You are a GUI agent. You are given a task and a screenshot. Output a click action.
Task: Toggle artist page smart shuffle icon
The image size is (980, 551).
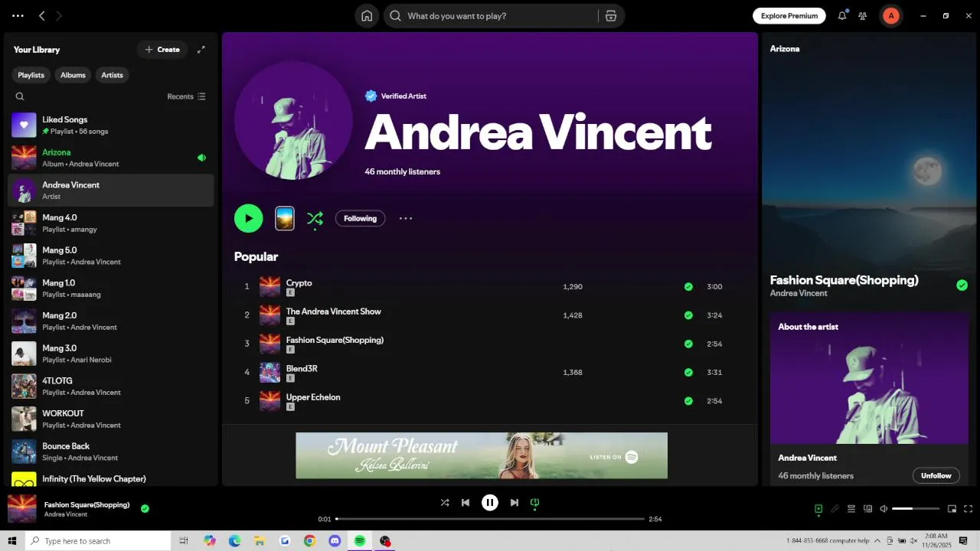(x=315, y=219)
